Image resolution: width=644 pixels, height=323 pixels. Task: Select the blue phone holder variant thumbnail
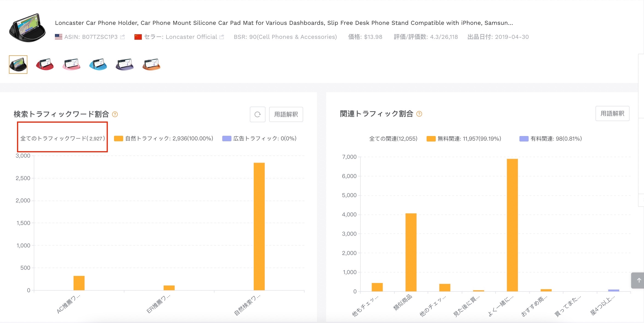[x=98, y=65]
